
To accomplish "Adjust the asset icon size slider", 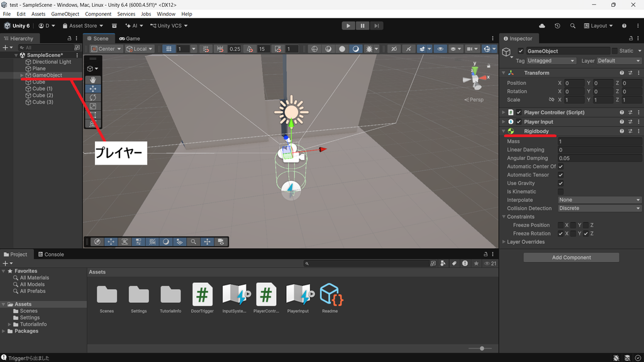I will pyautogui.click(x=482, y=348).
